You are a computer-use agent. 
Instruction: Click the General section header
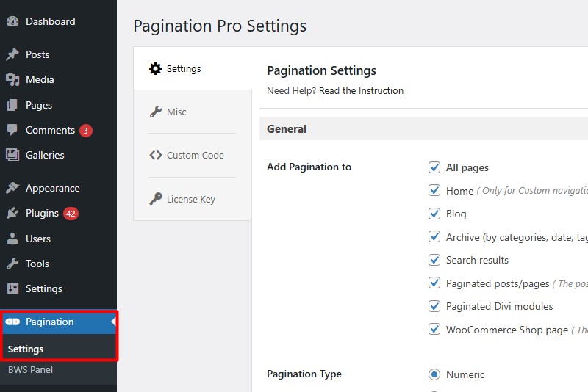[x=423, y=128]
